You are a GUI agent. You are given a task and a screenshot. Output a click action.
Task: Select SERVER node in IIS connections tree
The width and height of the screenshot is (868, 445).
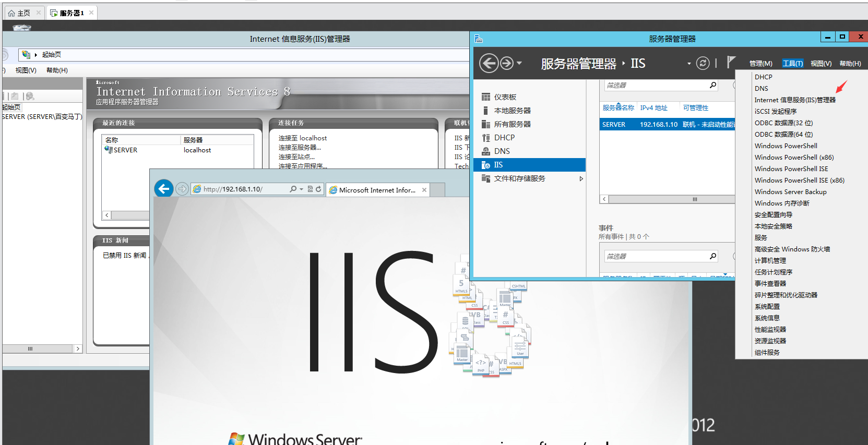(42, 116)
